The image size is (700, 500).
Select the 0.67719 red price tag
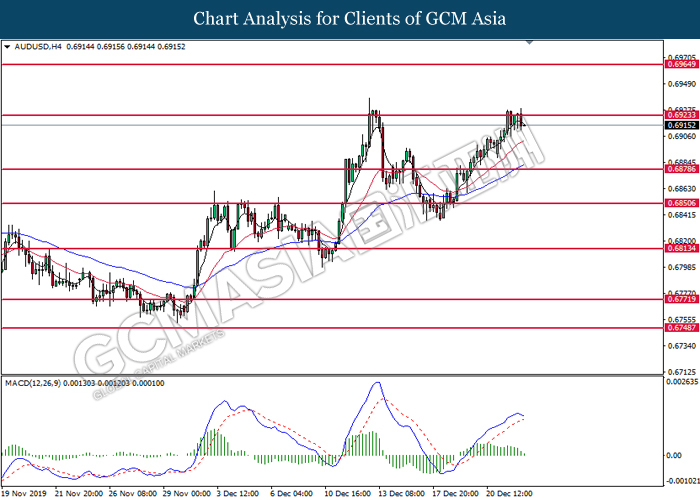coord(681,299)
